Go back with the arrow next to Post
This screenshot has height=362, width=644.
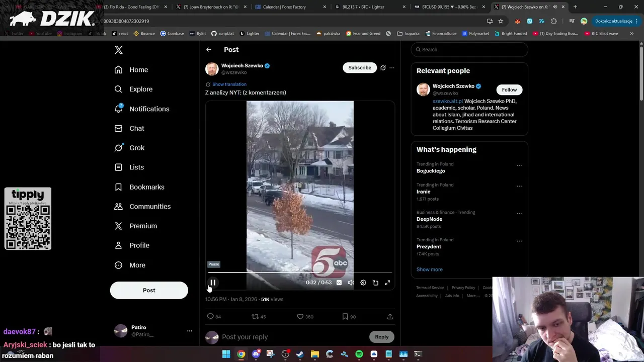coord(209,49)
